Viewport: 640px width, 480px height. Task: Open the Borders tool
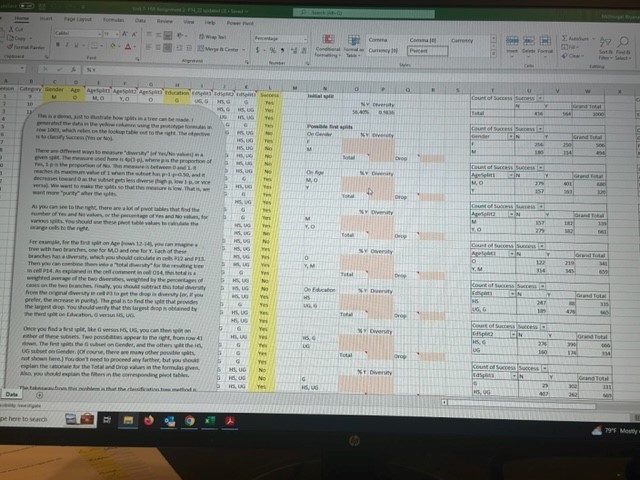pos(94,46)
